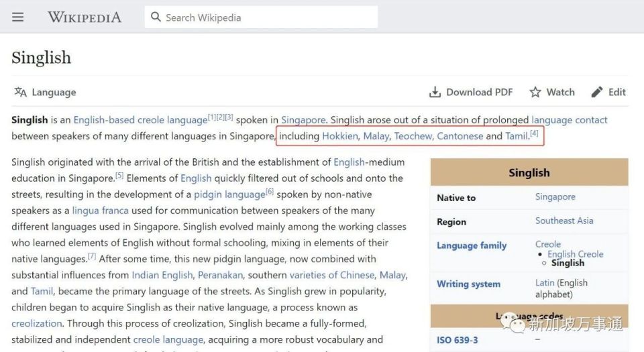Click the Edit label
Image resolution: width=644 pixels, height=352 pixels.
(617, 92)
